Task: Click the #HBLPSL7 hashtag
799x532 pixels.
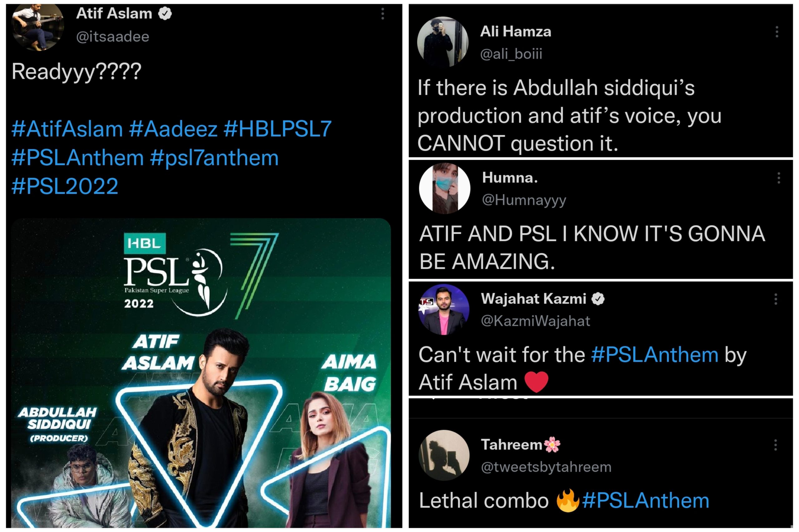Action: pos(277,129)
